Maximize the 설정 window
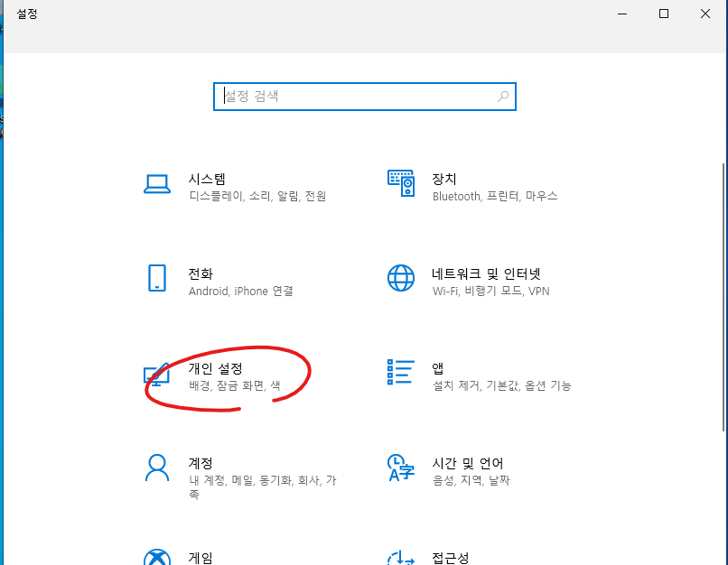The width and height of the screenshot is (728, 565). pos(664,14)
